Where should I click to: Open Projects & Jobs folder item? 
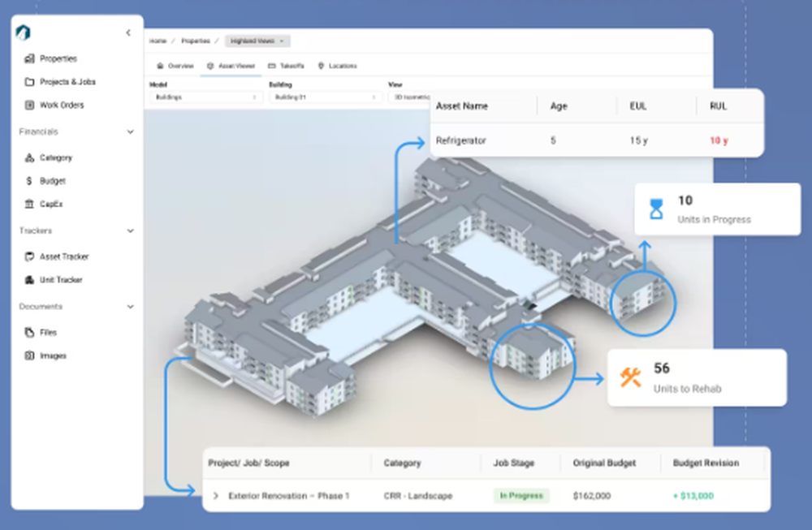tap(67, 82)
